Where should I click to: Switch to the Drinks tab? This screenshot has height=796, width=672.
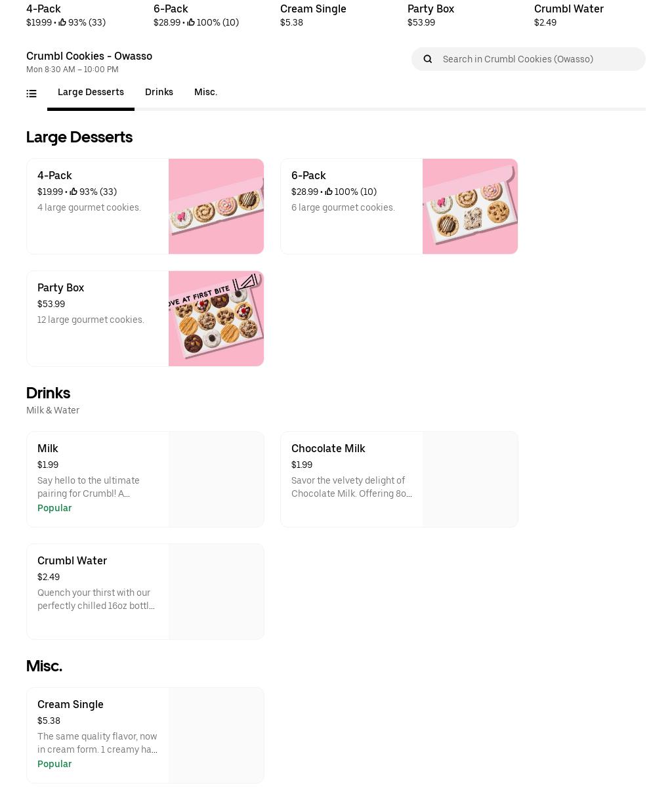click(159, 93)
